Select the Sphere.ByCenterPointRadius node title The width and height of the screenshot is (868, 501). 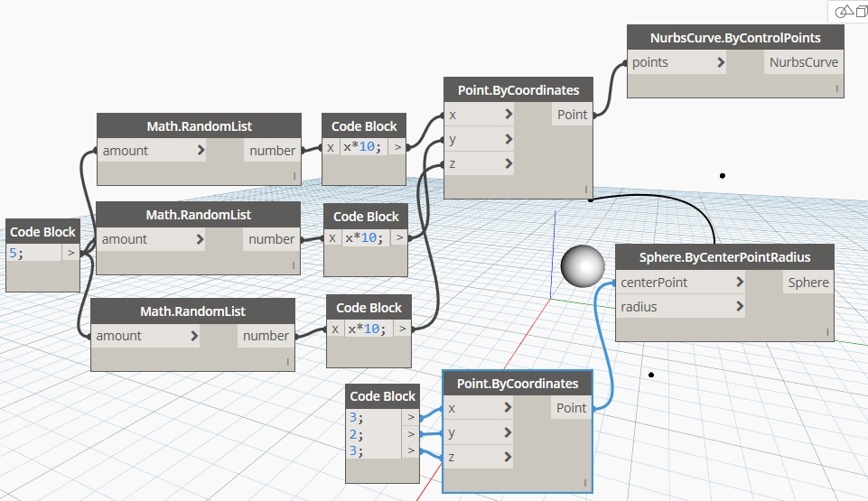pyautogui.click(x=724, y=257)
